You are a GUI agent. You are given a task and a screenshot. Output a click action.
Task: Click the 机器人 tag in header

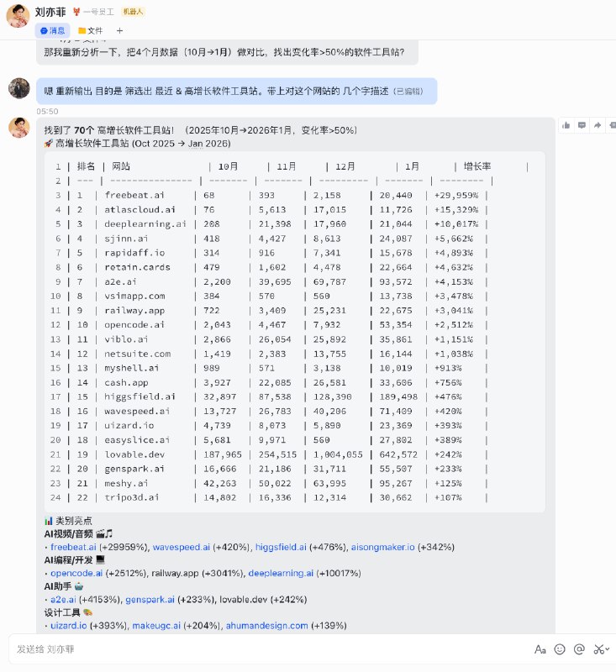pyautogui.click(x=133, y=12)
